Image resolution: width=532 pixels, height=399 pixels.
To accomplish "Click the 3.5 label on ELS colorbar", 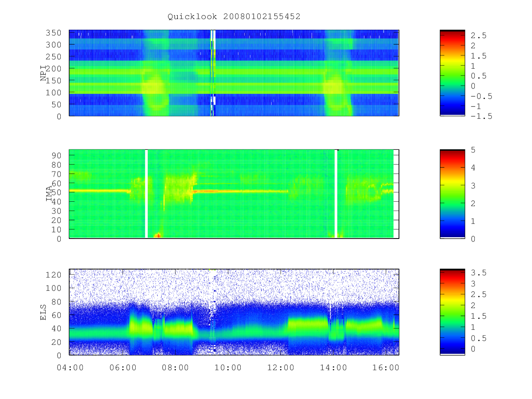I will (x=478, y=273).
